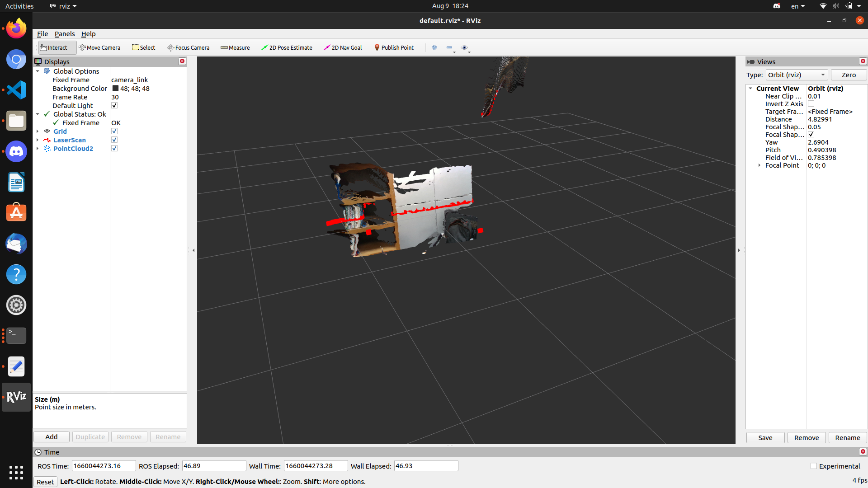The height and width of the screenshot is (488, 868).
Task: Open the Measure tool
Action: tap(235, 47)
